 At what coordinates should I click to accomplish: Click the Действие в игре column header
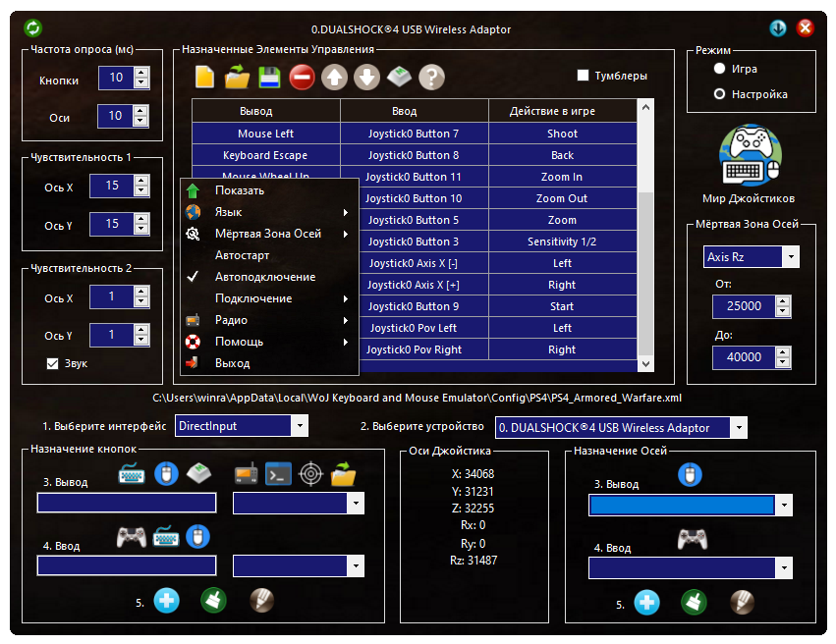(563, 111)
